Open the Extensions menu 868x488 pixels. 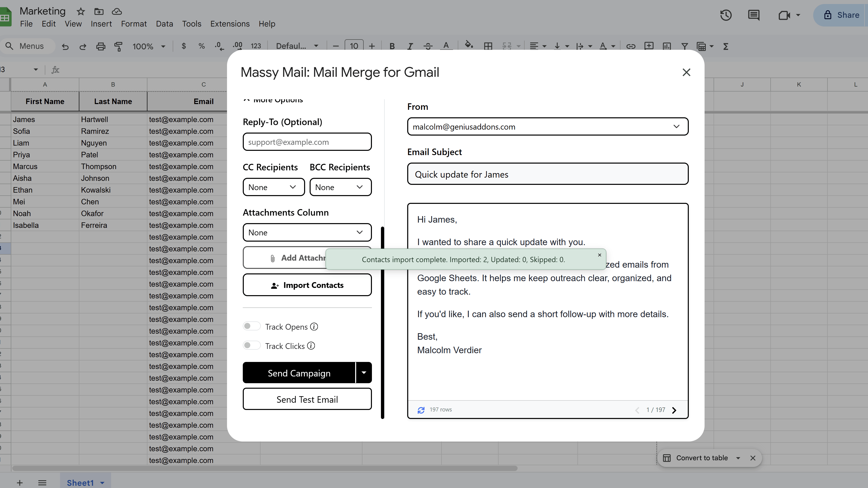coord(230,24)
